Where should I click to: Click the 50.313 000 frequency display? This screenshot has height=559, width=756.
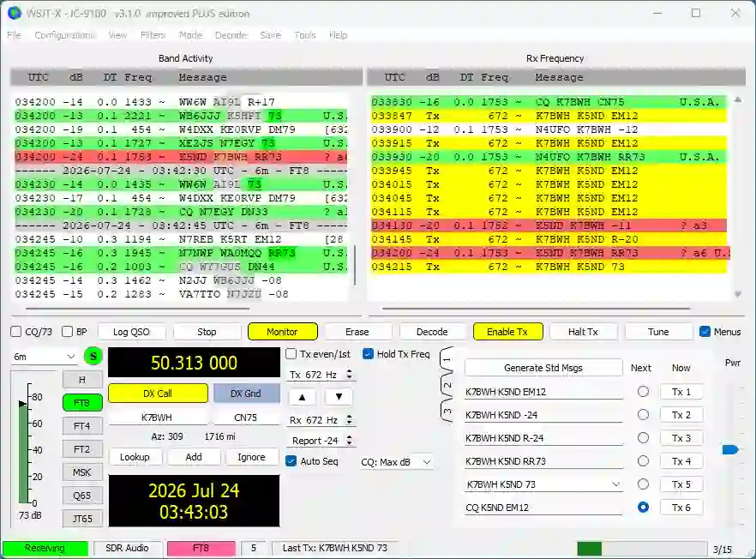tap(194, 363)
